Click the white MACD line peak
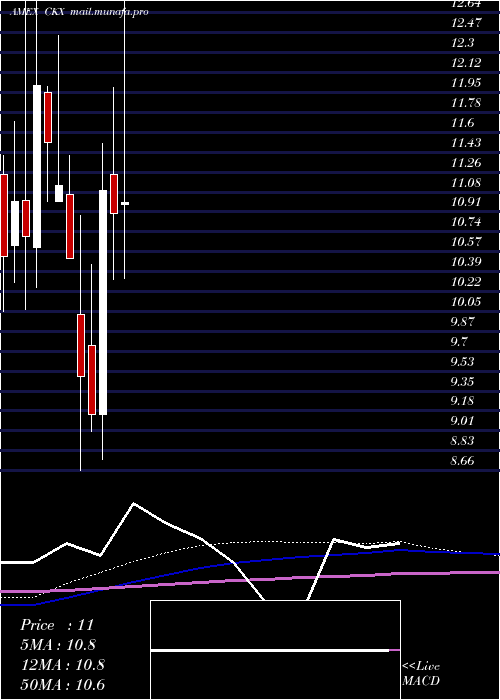Viewport: 500px width, 700px height. click(134, 504)
